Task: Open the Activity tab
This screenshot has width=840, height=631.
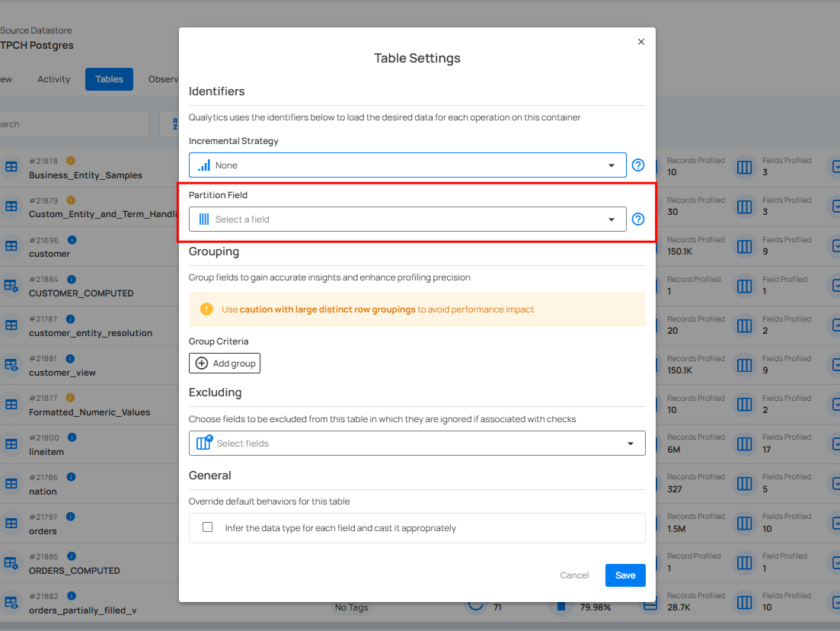Action: tap(53, 79)
